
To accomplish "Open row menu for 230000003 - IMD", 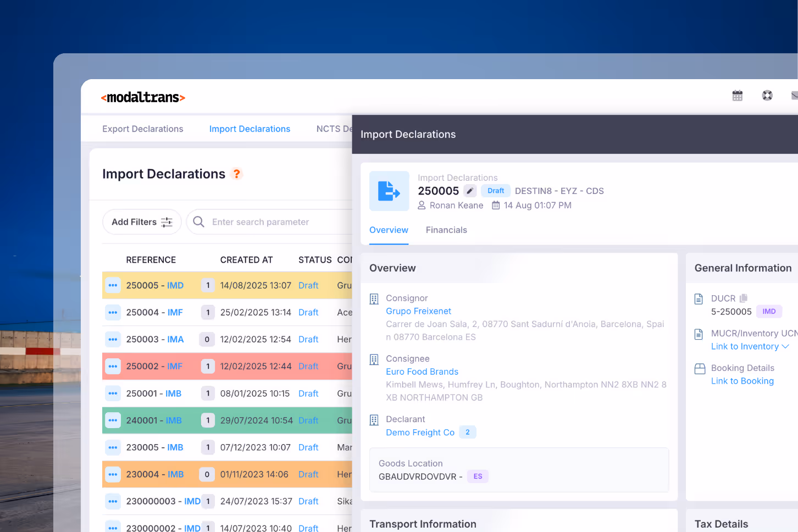I will [x=113, y=501].
